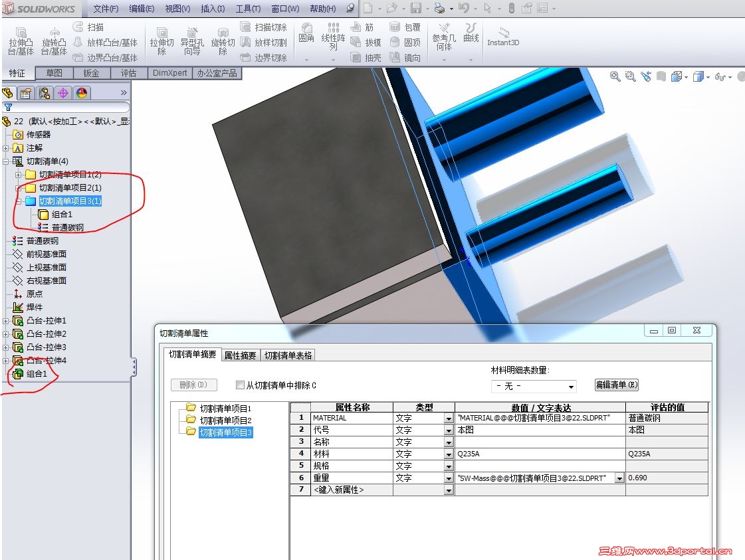Image resolution: width=745 pixels, height=560 pixels.
Task: Open the DimXpertManager tab icon
Action: click(x=62, y=93)
